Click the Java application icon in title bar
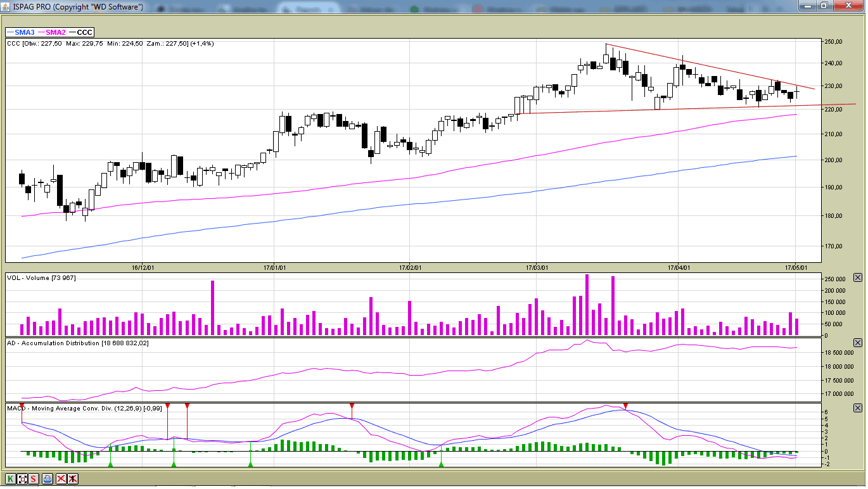 [6, 6]
